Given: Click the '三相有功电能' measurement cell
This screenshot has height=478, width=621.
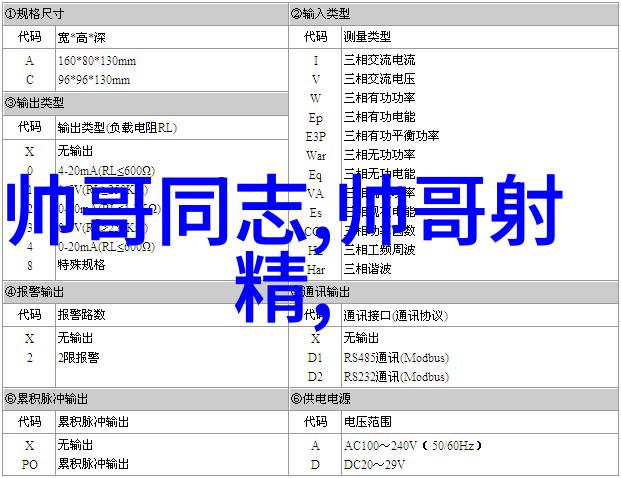Looking at the screenshot, I should click(379, 117).
